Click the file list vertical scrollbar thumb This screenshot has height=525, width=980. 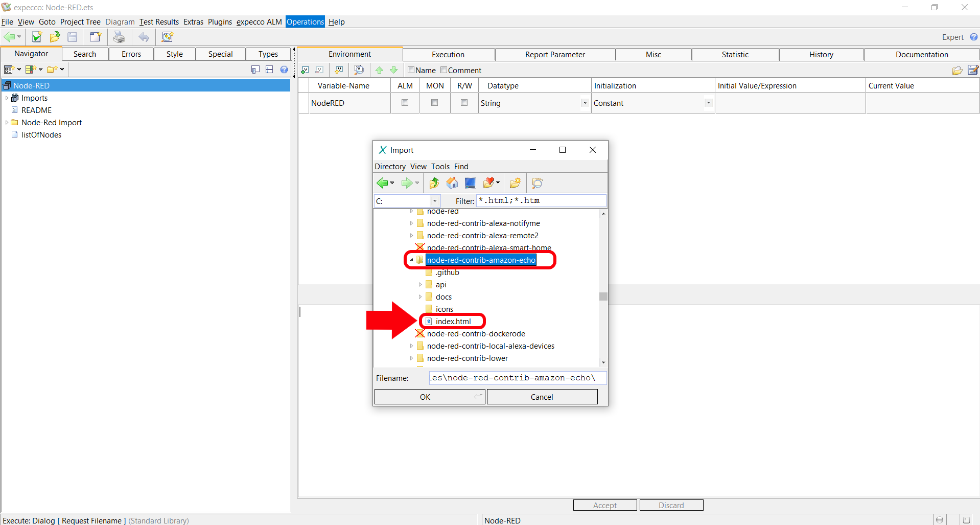[603, 296]
